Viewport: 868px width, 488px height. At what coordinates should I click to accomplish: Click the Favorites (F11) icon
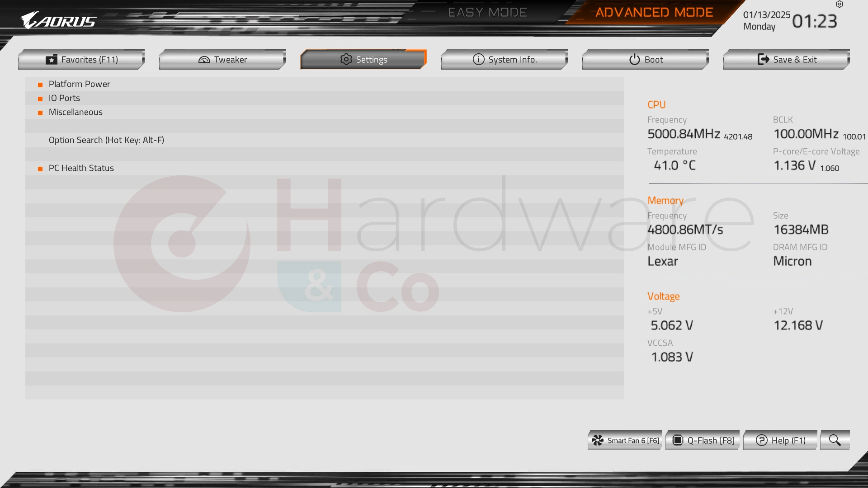click(x=51, y=59)
